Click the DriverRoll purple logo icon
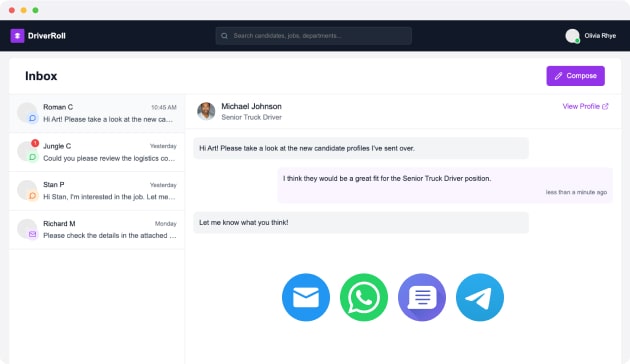 tap(17, 36)
